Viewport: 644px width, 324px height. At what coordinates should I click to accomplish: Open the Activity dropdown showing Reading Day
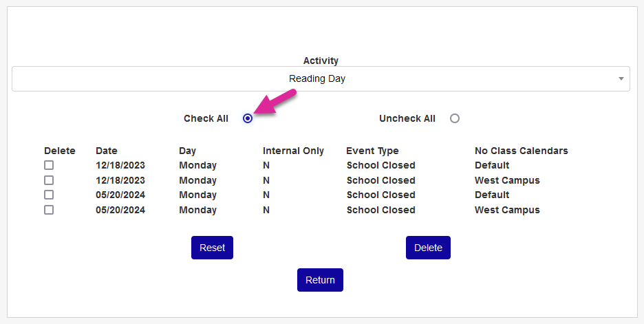coord(317,79)
